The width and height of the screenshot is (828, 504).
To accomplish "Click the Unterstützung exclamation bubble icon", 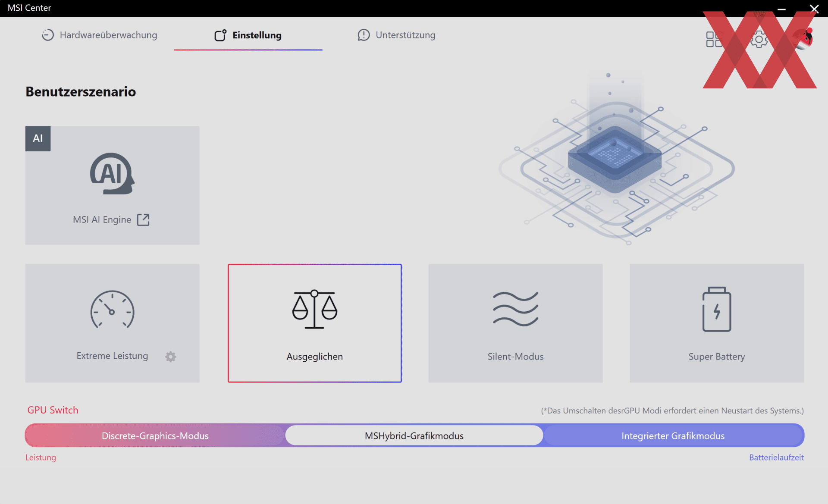I will (364, 35).
